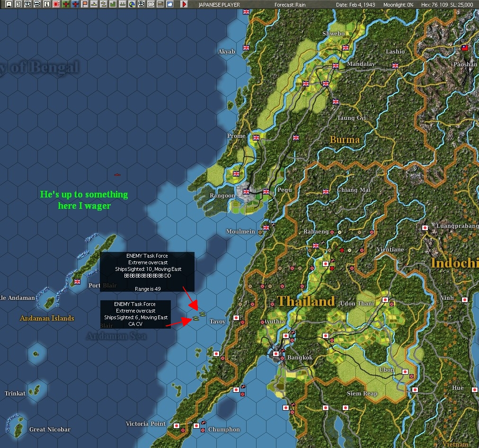The height and width of the screenshot is (448, 479).
Task: Select the enemy battleship task force marker
Action: 203,314
